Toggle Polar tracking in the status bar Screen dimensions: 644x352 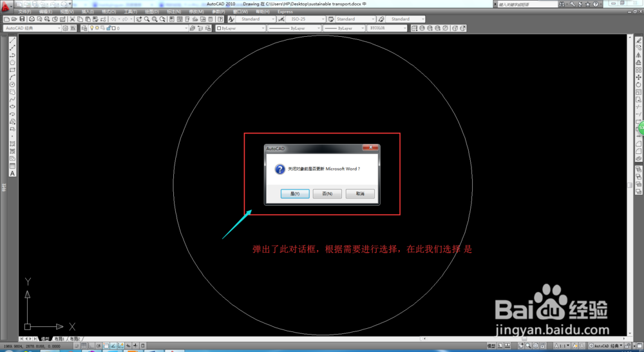click(x=99, y=346)
